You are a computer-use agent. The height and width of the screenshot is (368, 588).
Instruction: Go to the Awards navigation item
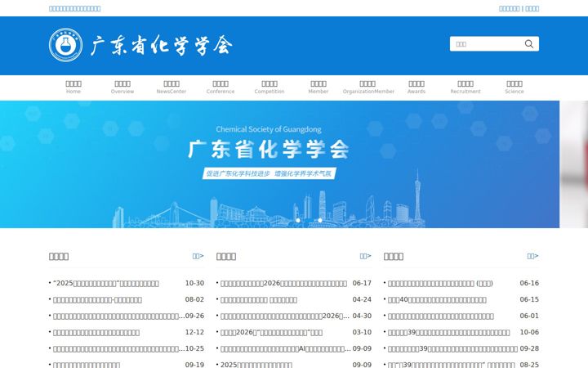[416, 88]
